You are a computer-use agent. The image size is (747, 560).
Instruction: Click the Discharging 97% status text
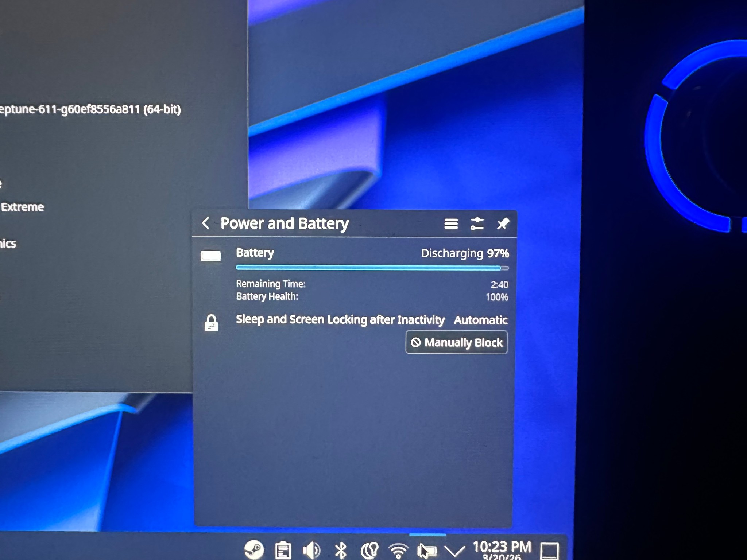(465, 253)
